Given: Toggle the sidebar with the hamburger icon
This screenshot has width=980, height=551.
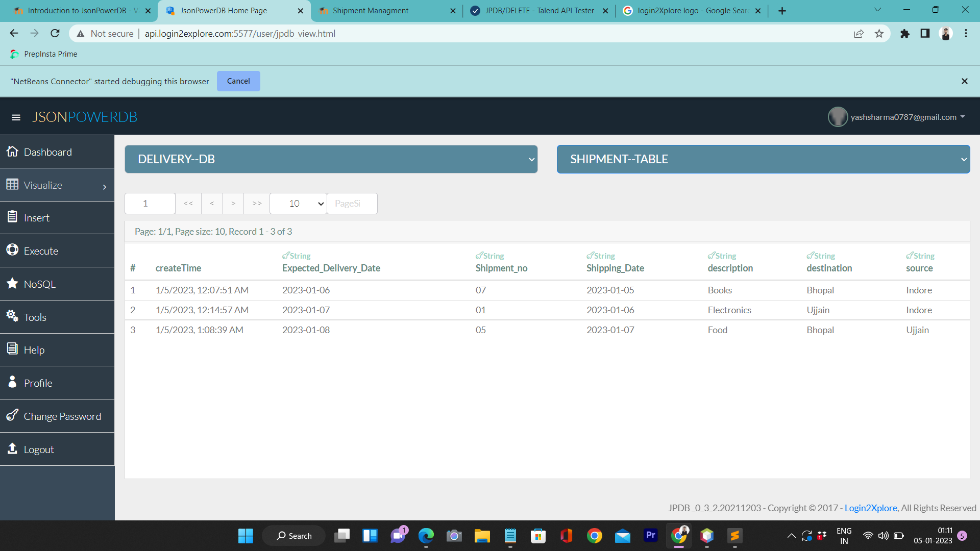Looking at the screenshot, I should click(16, 117).
